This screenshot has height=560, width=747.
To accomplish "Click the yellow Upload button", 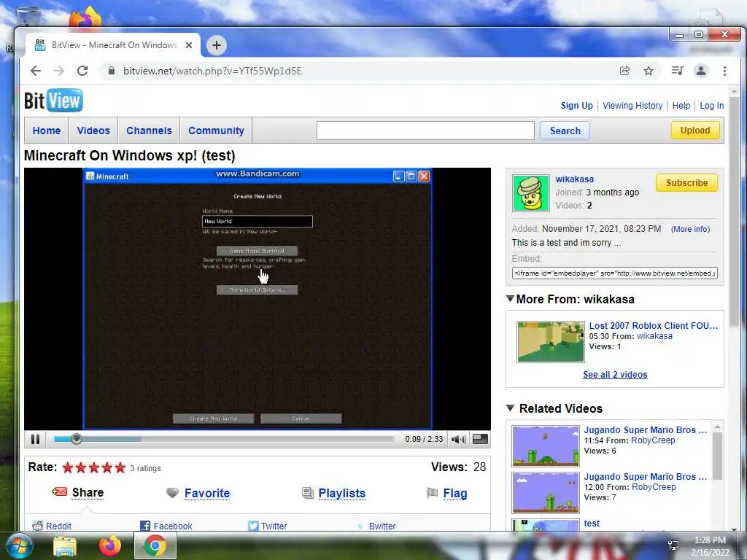I will (x=695, y=130).
